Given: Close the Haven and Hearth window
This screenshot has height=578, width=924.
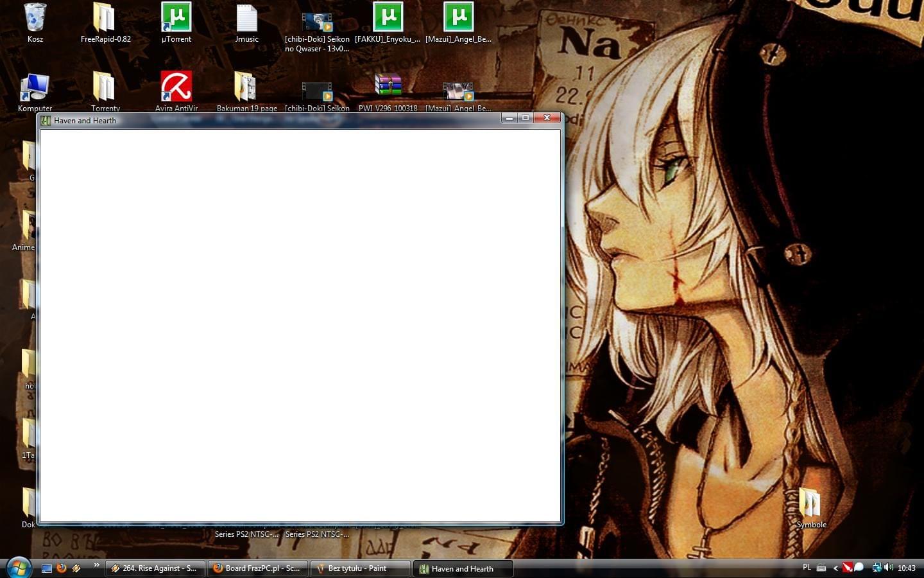Looking at the screenshot, I should 547,118.
